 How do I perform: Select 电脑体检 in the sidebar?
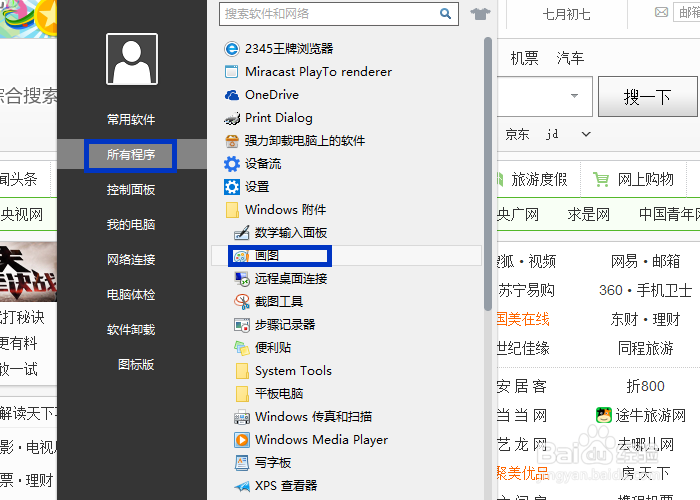(131, 295)
